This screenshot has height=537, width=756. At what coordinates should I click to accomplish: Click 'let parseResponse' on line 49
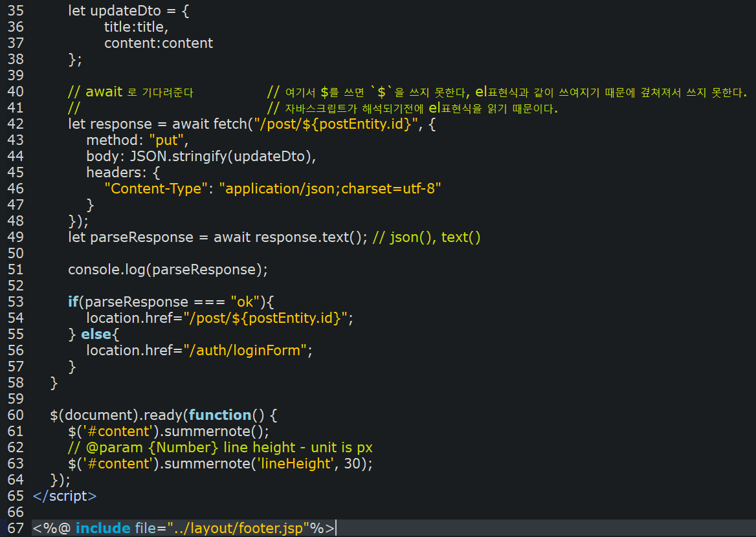(x=131, y=237)
